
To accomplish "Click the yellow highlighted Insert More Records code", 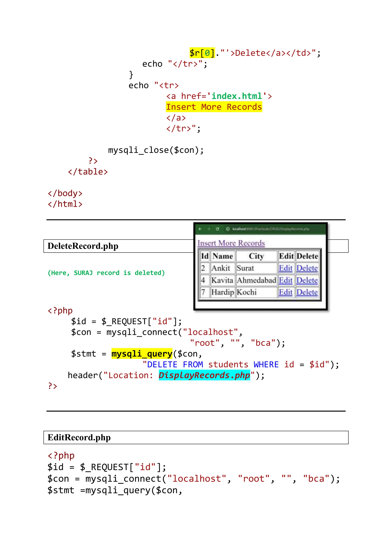I will [214, 107].
